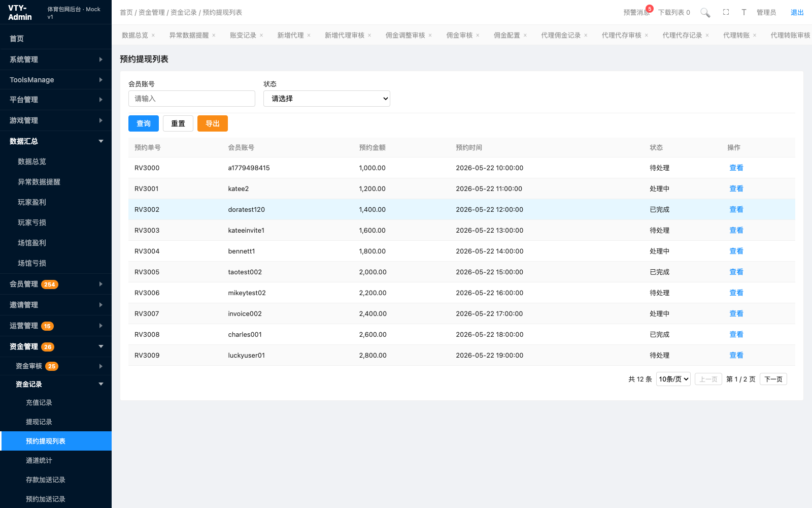Open the search magnifier icon
The width and height of the screenshot is (812, 508).
[x=705, y=13]
